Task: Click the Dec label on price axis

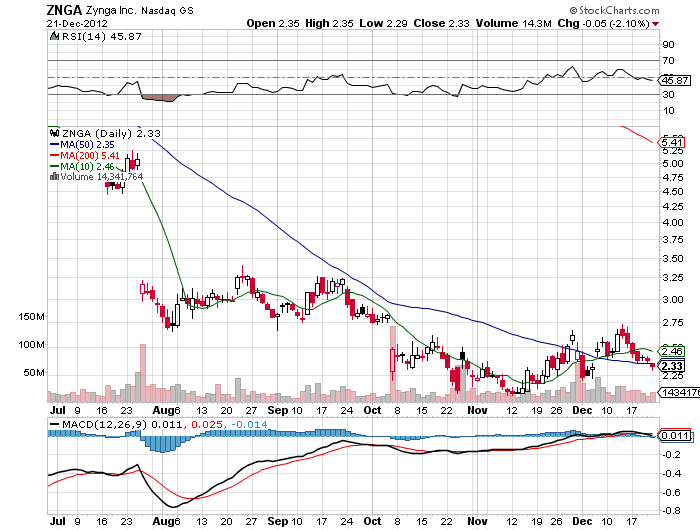Action: pyautogui.click(x=582, y=410)
